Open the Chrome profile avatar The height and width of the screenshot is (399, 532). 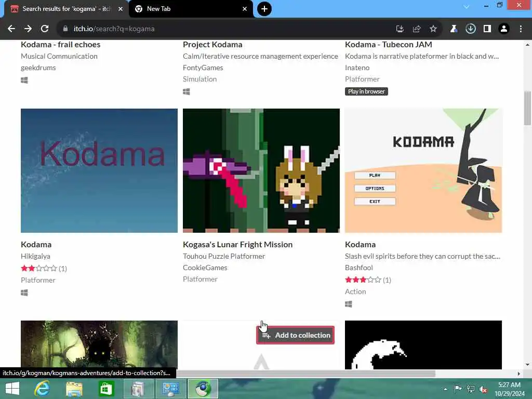click(x=504, y=29)
